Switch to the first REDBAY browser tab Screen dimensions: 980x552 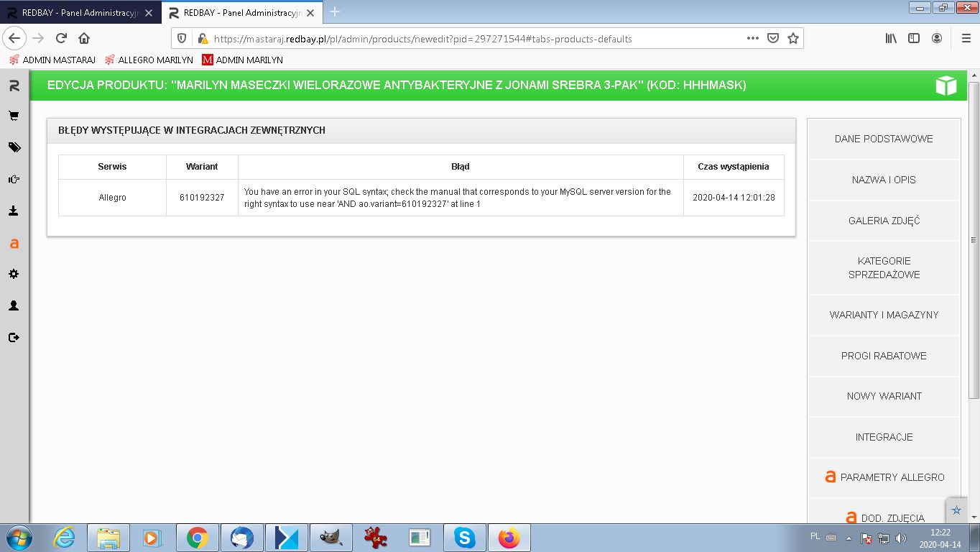(79, 13)
